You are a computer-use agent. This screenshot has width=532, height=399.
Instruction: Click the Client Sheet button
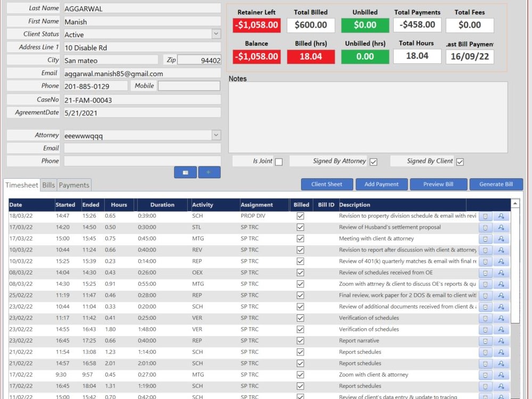[x=327, y=184]
